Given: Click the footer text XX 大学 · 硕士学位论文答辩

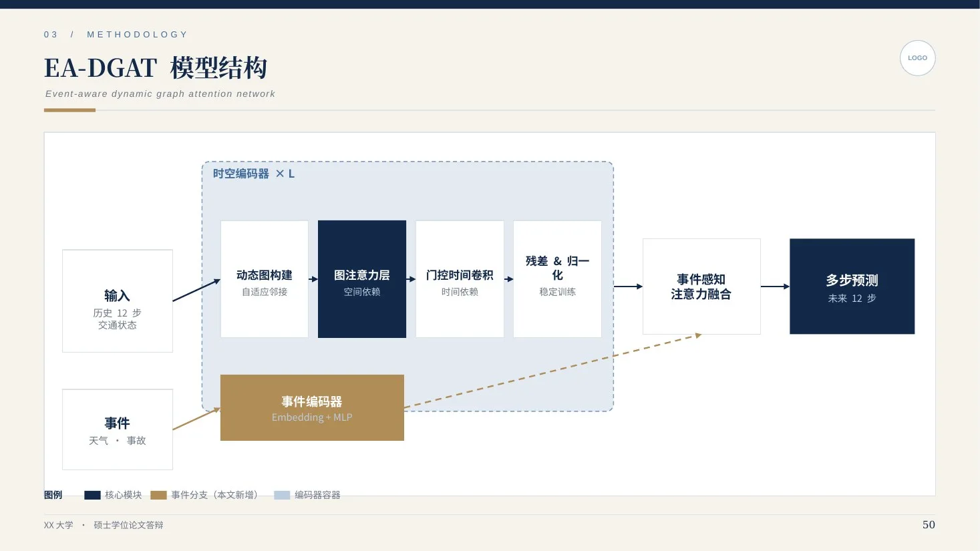Looking at the screenshot, I should pyautogui.click(x=104, y=525).
